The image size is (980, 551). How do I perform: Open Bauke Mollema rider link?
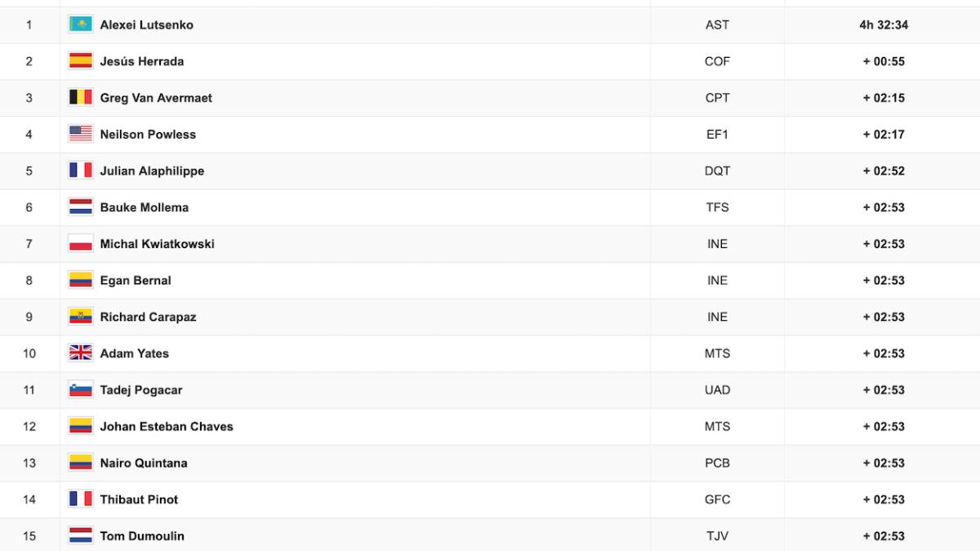click(x=144, y=207)
